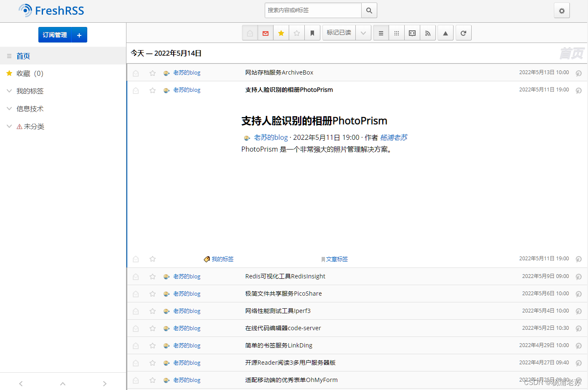588x390 pixels.
Task: Switch to normal list view
Action: pyautogui.click(x=381, y=33)
